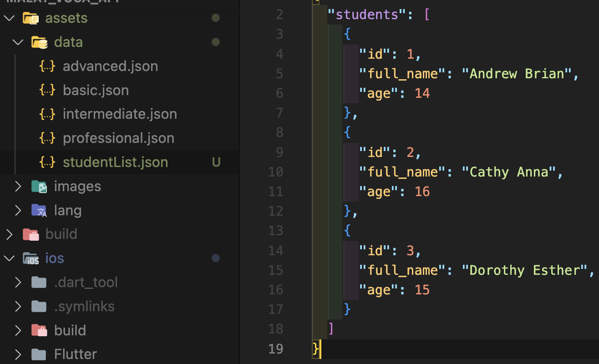Open basic.json file
This screenshot has width=599, height=364.
click(x=96, y=91)
